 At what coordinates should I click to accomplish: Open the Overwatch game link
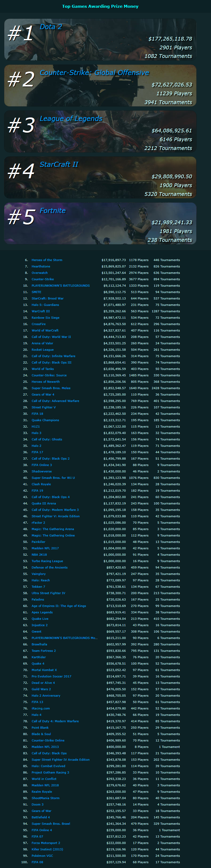tap(40, 273)
